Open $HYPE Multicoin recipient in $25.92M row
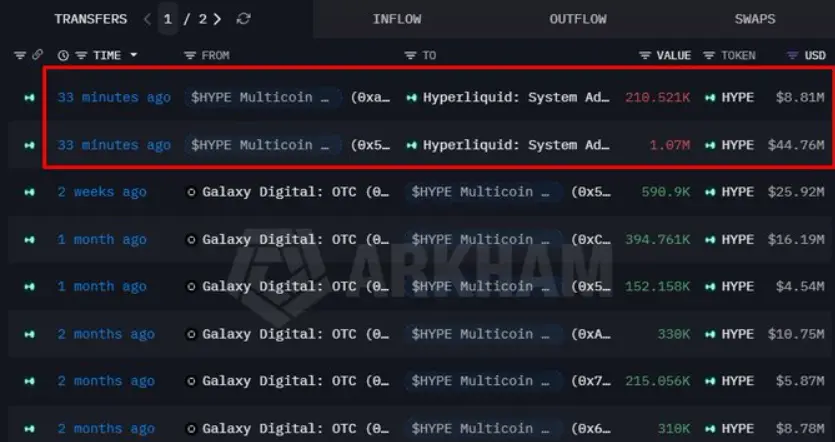Image resolution: width=835 pixels, height=442 pixels. pos(483,192)
